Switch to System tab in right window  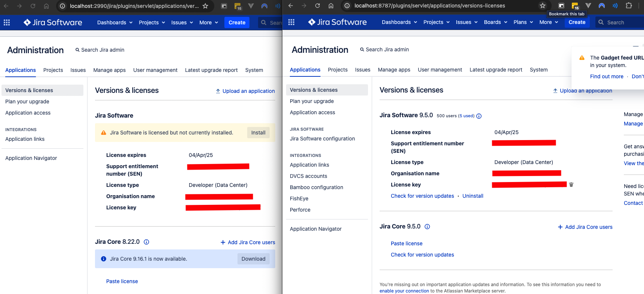(x=539, y=70)
